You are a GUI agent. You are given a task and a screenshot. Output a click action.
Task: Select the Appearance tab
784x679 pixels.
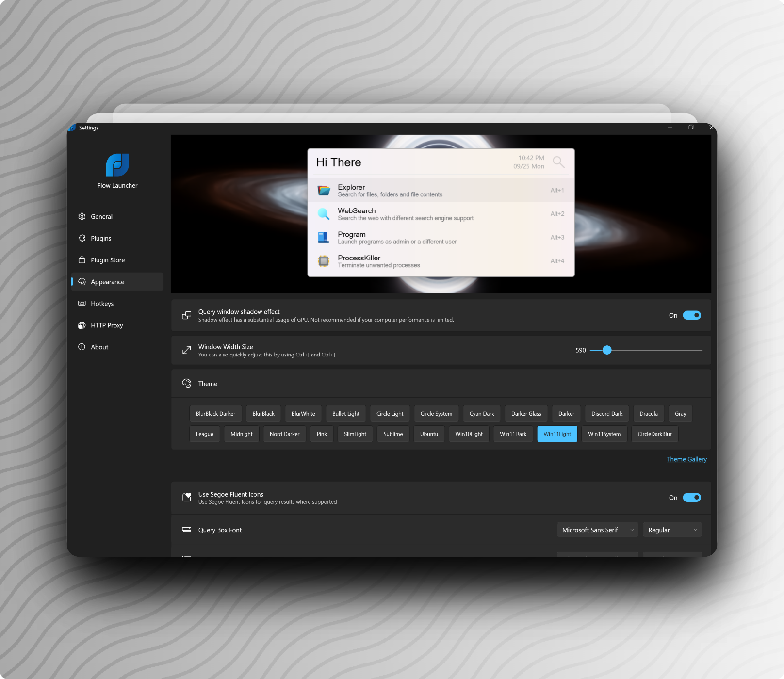117,282
